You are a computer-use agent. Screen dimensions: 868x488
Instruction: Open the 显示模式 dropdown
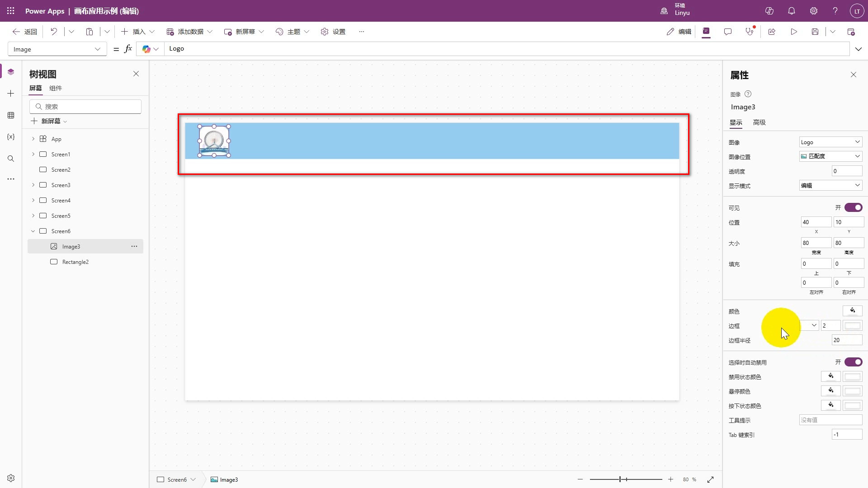point(830,185)
